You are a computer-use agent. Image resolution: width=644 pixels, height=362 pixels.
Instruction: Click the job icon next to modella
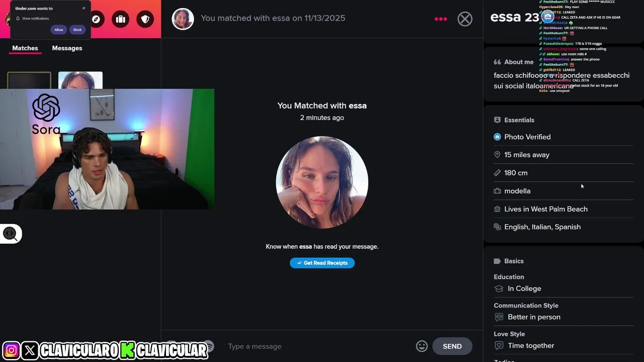497,191
